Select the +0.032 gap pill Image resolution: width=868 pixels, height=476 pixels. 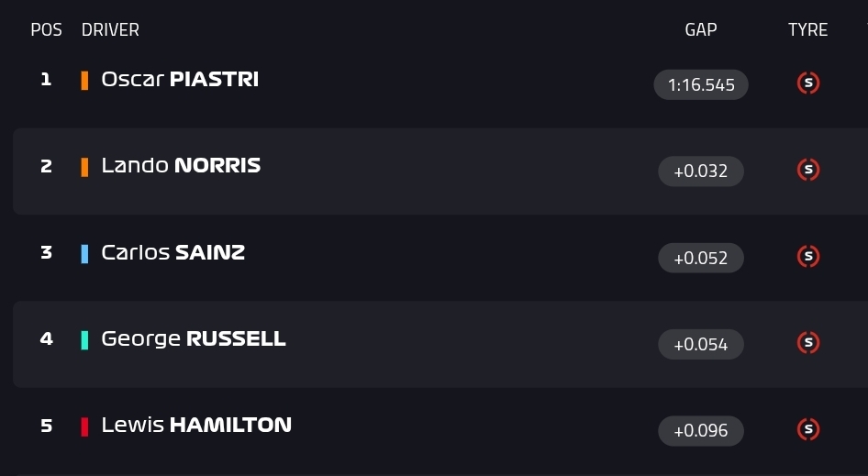point(701,171)
